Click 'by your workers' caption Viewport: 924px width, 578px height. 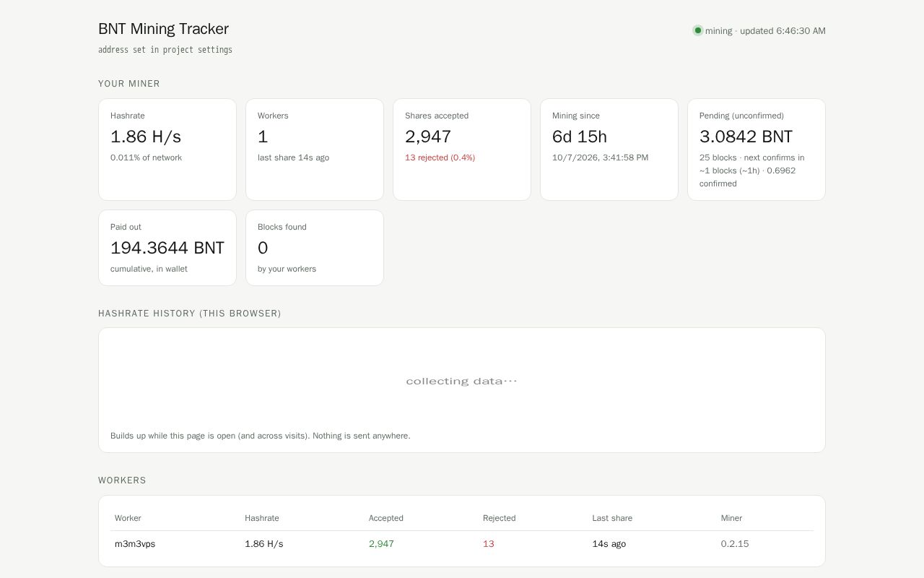coord(287,269)
